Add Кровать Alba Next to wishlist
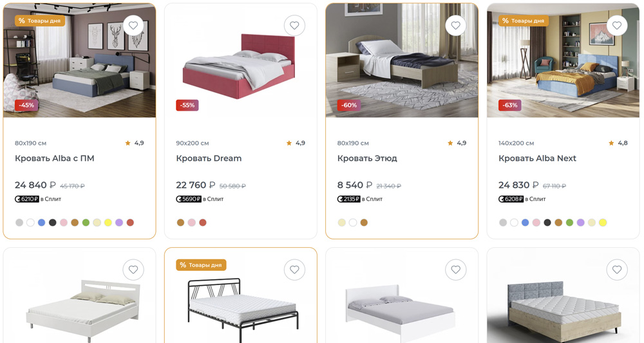Image resolution: width=644 pixels, height=343 pixels. point(617,26)
